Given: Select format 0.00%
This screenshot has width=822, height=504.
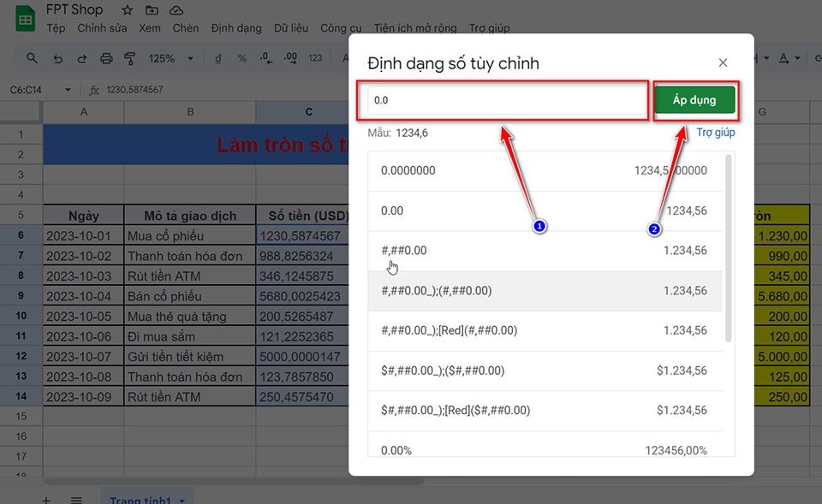Looking at the screenshot, I should pos(545,445).
